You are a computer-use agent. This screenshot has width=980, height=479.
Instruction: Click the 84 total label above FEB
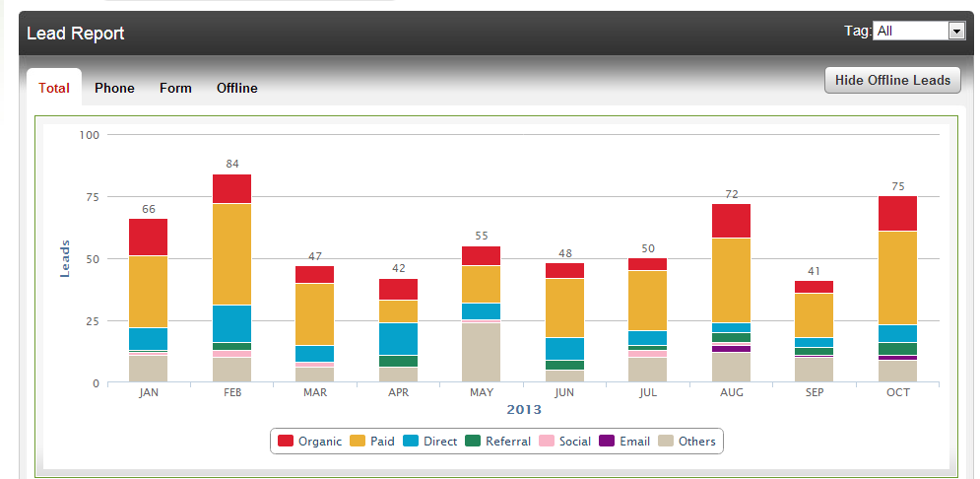(231, 164)
